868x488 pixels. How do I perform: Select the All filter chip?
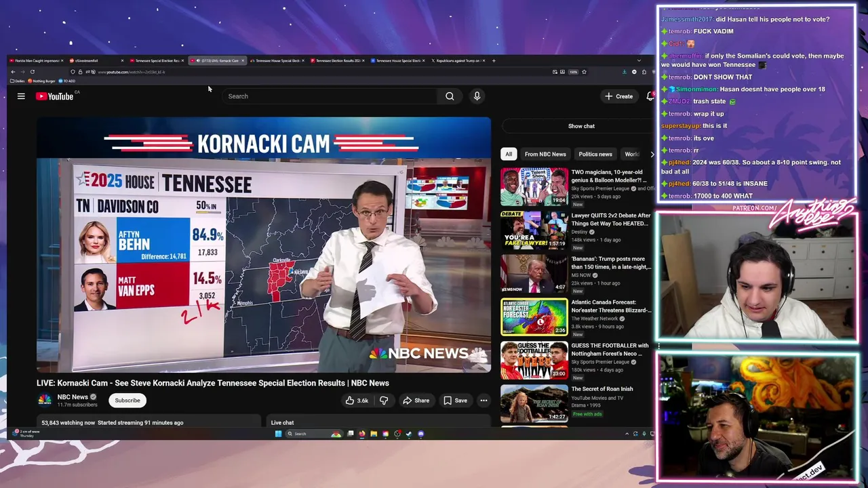click(x=509, y=154)
